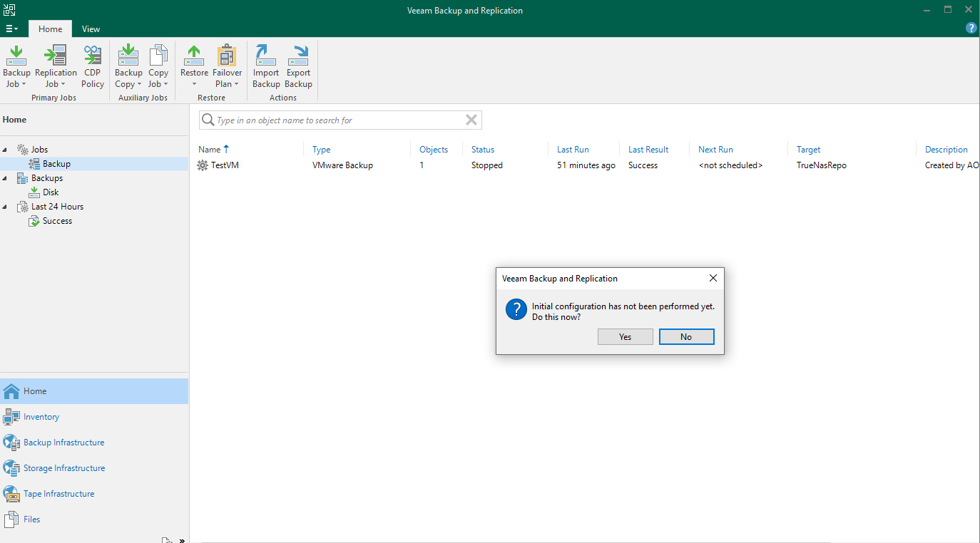
Task: Click the Tape Infrastructure view icon
Action: point(11,494)
